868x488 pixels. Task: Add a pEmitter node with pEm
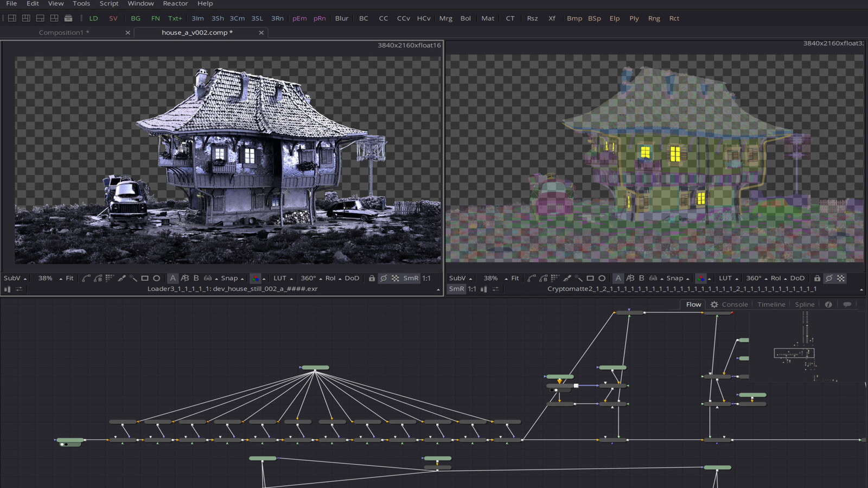point(299,18)
